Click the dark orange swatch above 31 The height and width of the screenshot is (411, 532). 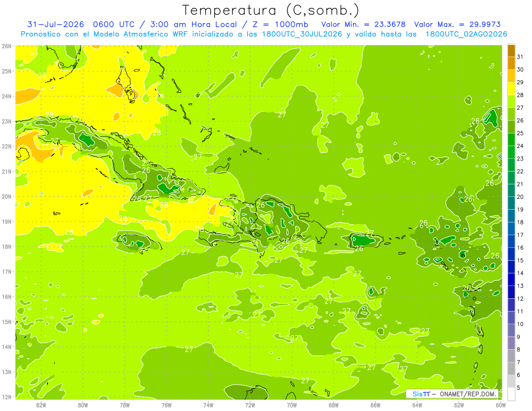pyautogui.click(x=511, y=51)
